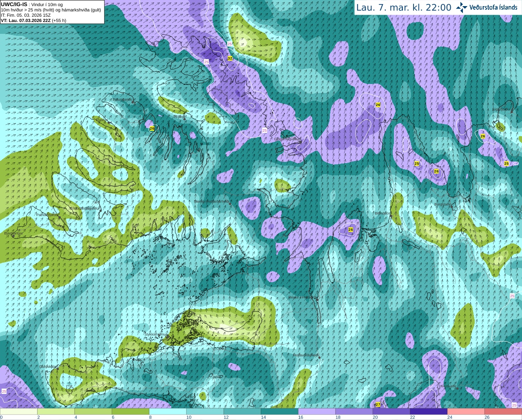Viewport: 522px width, 420px height.
Task: Click the legend swatch for 24–26 m/s
Action: pos(466,411)
